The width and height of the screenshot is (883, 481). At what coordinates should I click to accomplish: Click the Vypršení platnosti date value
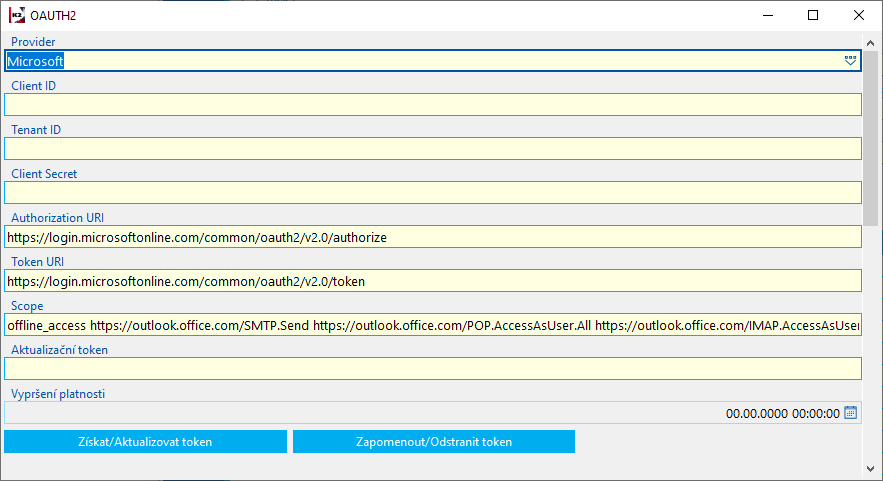point(782,413)
